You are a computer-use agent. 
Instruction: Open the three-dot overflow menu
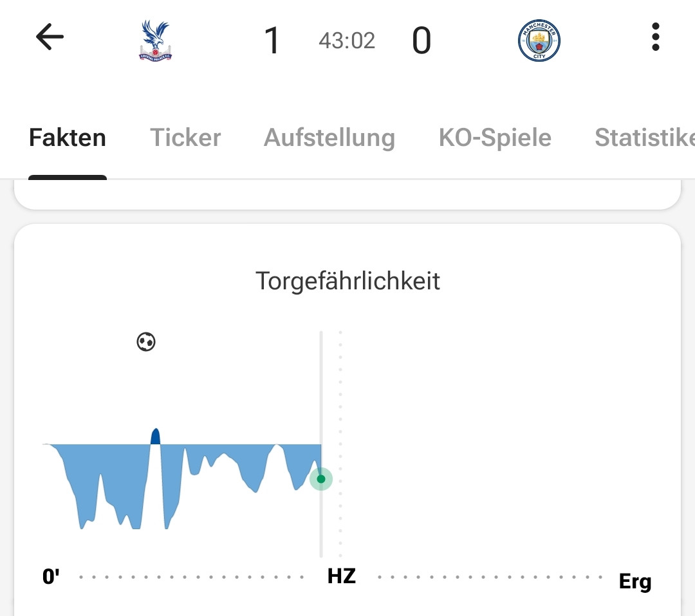pyautogui.click(x=655, y=37)
